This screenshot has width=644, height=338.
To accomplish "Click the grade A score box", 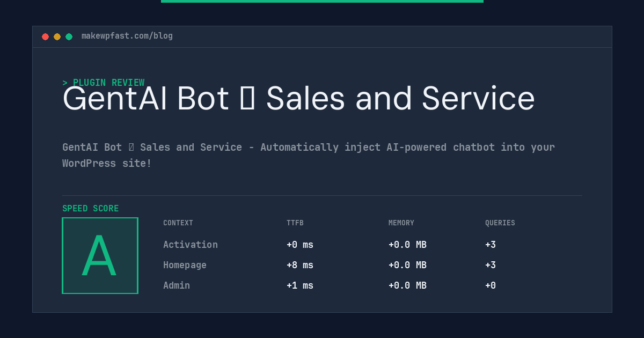I will 100,255.
